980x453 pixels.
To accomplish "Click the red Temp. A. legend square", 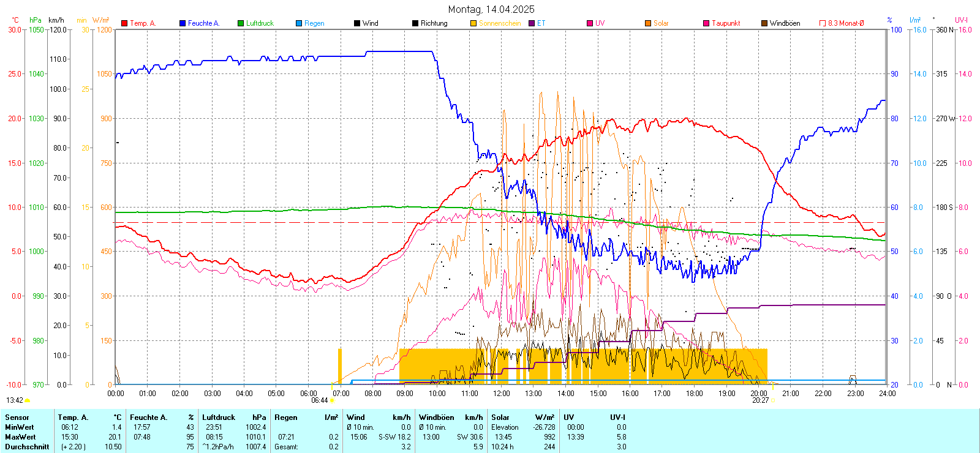I will coord(124,23).
